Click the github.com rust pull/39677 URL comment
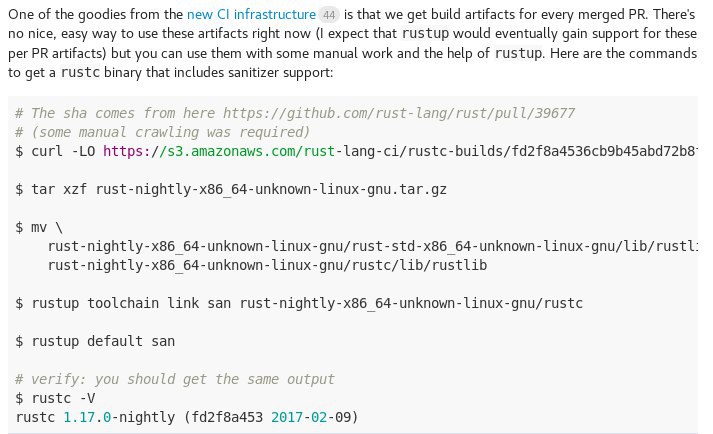This screenshot has height=434, width=713. [399, 113]
